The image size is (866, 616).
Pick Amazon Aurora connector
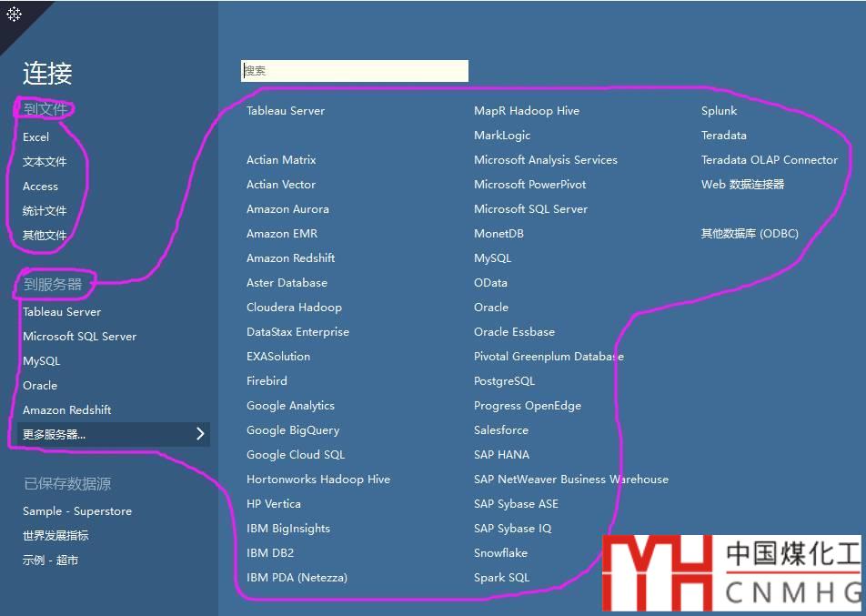(x=287, y=209)
